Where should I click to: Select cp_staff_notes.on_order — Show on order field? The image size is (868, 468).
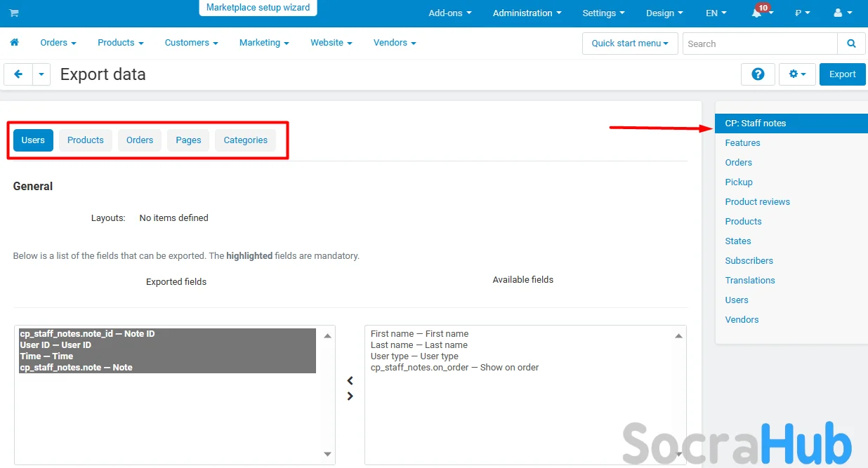454,368
